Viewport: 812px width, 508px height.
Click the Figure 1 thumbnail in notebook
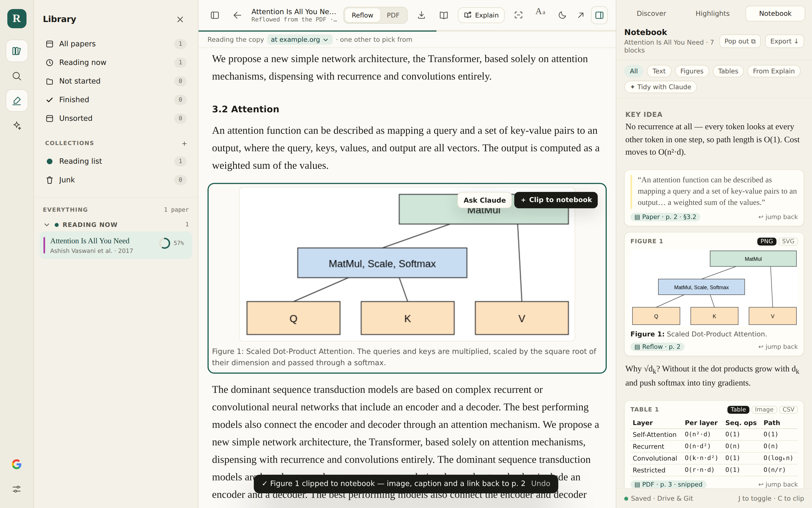tap(714, 288)
